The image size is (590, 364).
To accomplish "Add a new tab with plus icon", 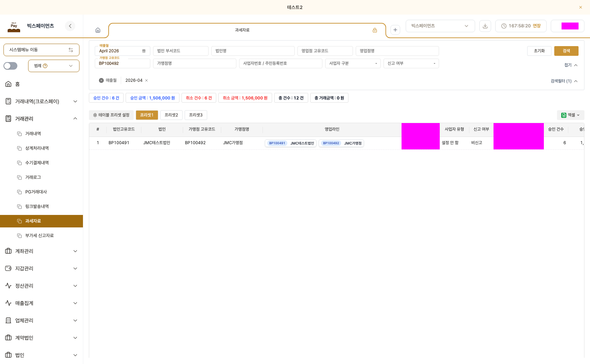I will [x=395, y=30].
